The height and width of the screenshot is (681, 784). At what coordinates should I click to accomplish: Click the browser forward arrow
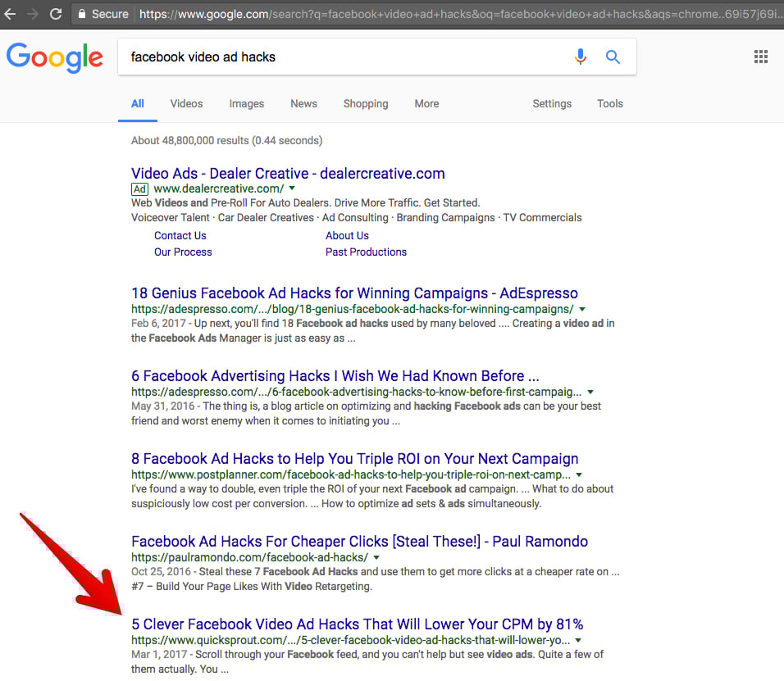coord(33,14)
